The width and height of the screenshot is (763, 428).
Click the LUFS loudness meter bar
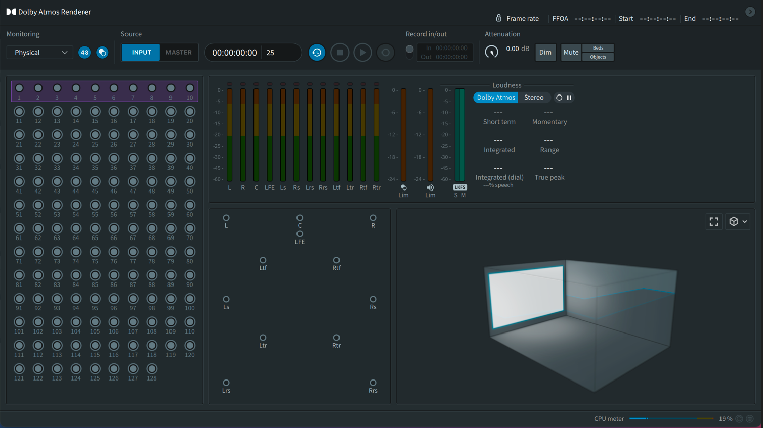[459, 135]
